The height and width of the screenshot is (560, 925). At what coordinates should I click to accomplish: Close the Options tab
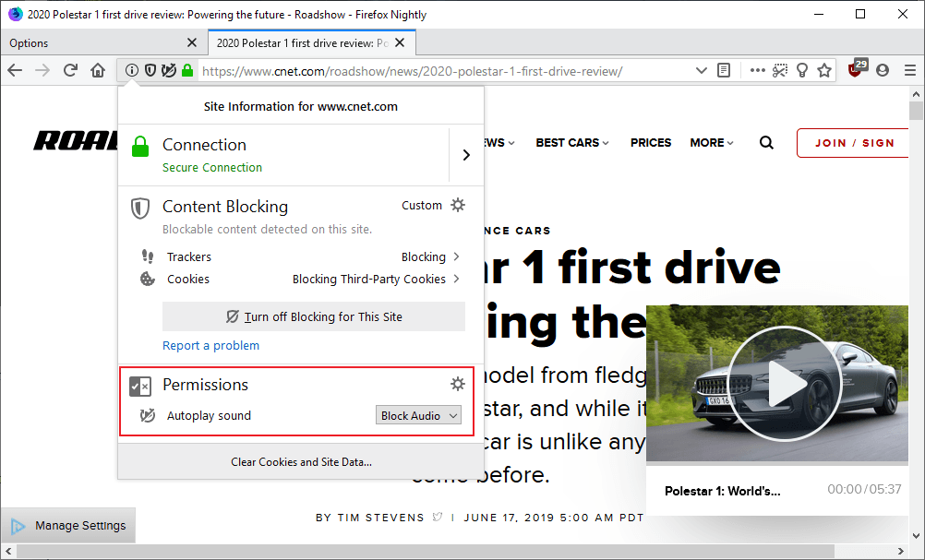pos(192,42)
